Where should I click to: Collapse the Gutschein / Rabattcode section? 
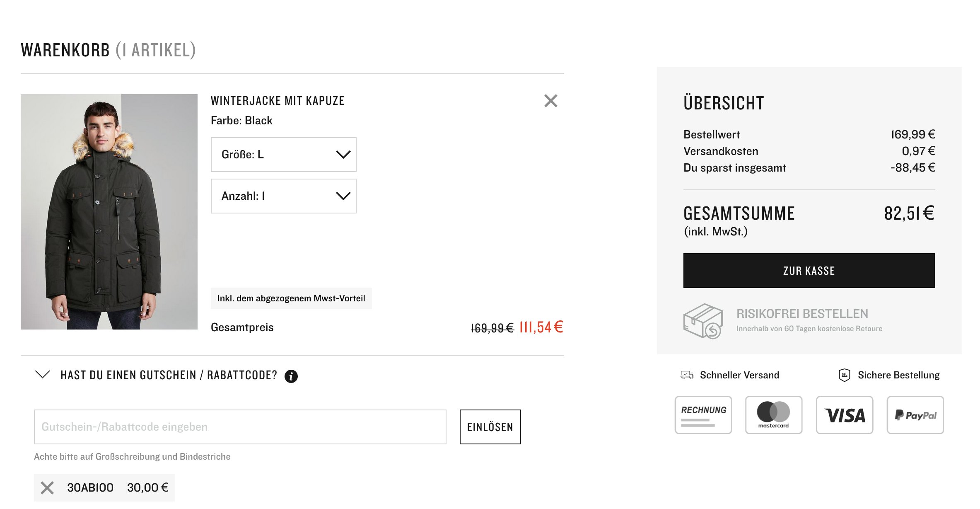pos(43,375)
